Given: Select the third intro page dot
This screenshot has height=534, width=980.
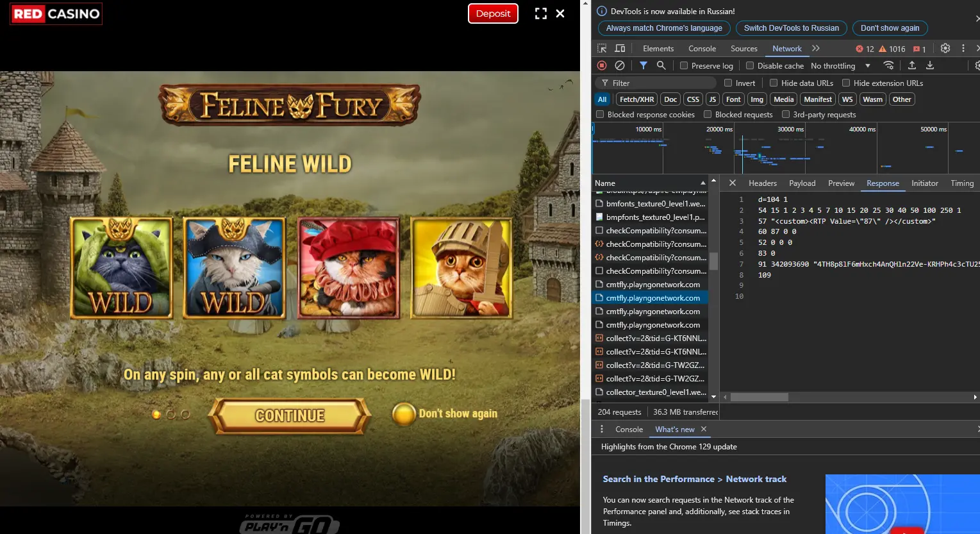Looking at the screenshot, I should tap(185, 415).
